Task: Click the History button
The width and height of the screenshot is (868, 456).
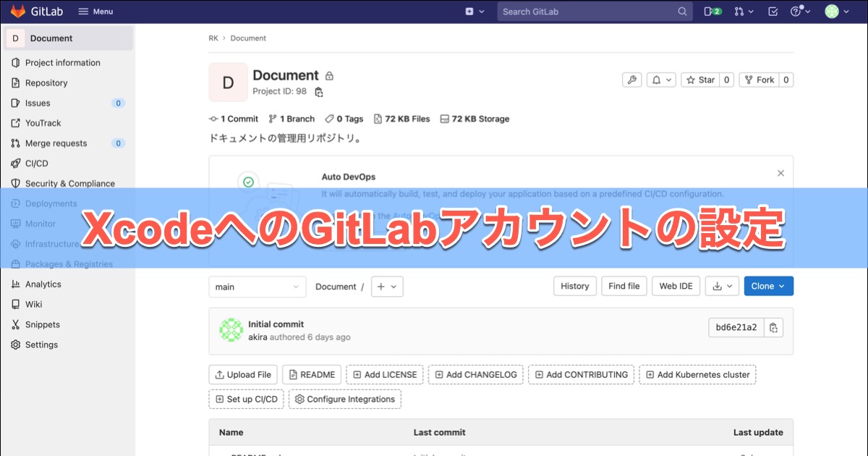Action: [x=575, y=286]
